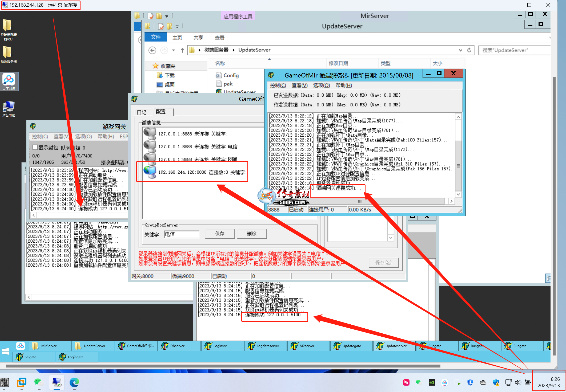Click the 保存(S) button
The height and width of the screenshot is (392, 566).
[x=384, y=262]
